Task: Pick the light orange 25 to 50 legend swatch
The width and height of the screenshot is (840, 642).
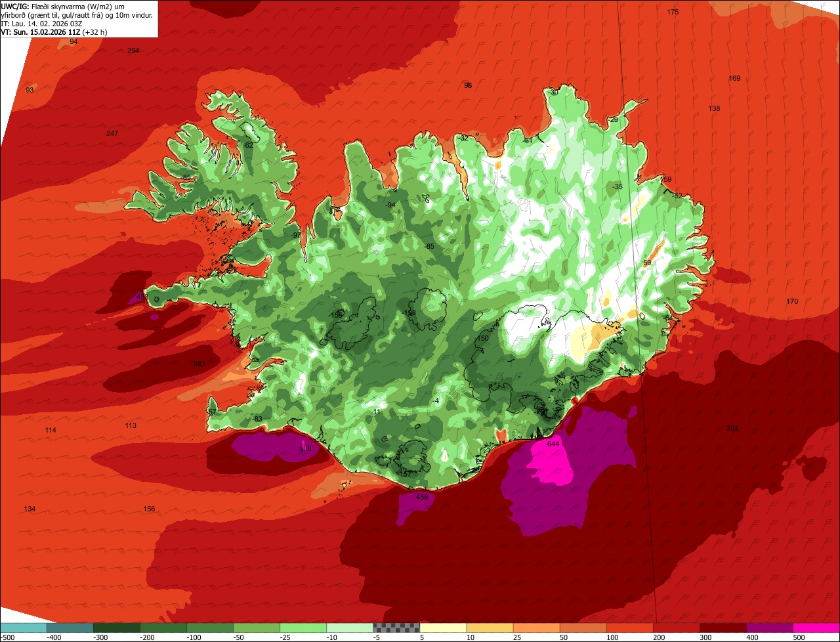Action: (x=536, y=628)
